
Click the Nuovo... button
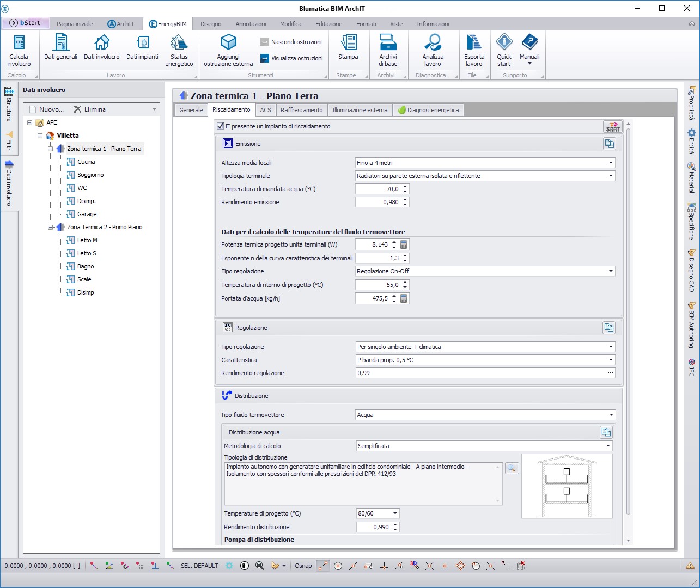47,109
